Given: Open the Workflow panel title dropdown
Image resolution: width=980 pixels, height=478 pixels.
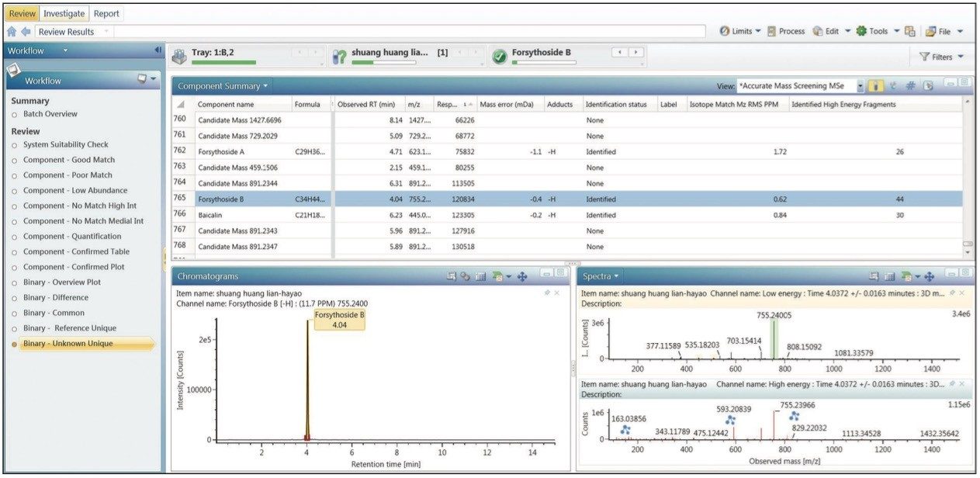Looking at the screenshot, I should (x=66, y=50).
